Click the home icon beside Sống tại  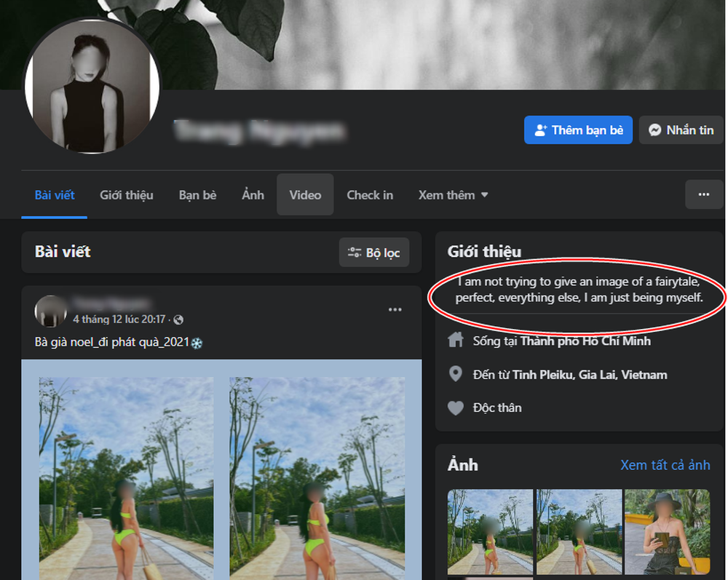[x=456, y=341]
